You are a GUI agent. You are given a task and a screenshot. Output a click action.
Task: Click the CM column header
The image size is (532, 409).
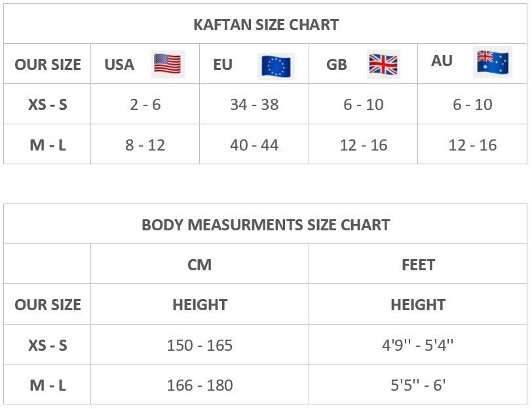[x=200, y=265]
